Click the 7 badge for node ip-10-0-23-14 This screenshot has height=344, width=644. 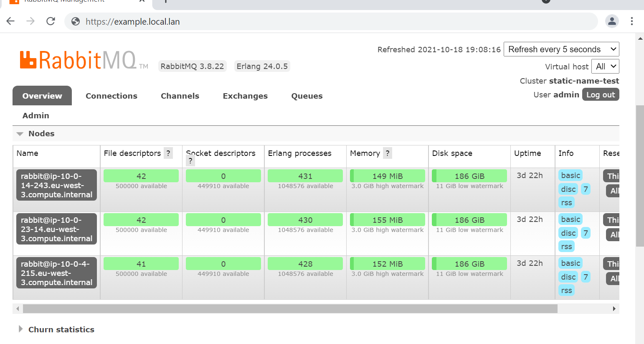(586, 233)
